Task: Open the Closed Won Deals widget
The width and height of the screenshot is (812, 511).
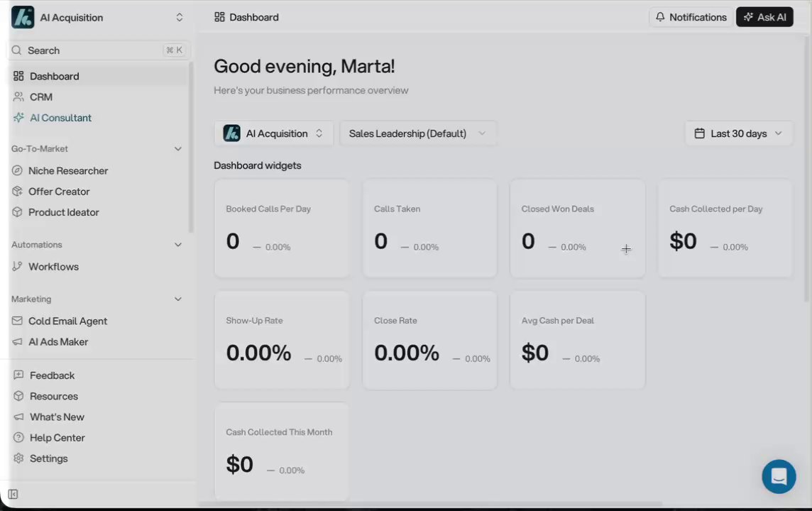Action: pyautogui.click(x=577, y=229)
